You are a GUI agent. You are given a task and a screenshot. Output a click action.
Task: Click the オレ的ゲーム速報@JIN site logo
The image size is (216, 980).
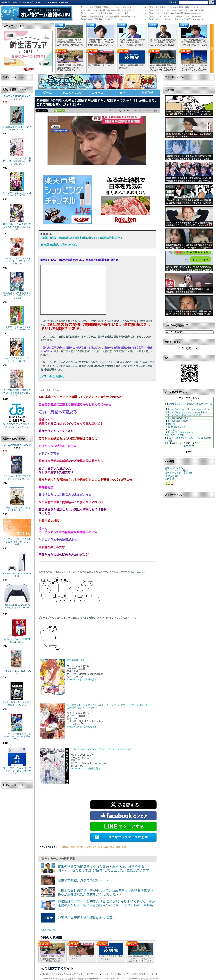click(x=36, y=13)
